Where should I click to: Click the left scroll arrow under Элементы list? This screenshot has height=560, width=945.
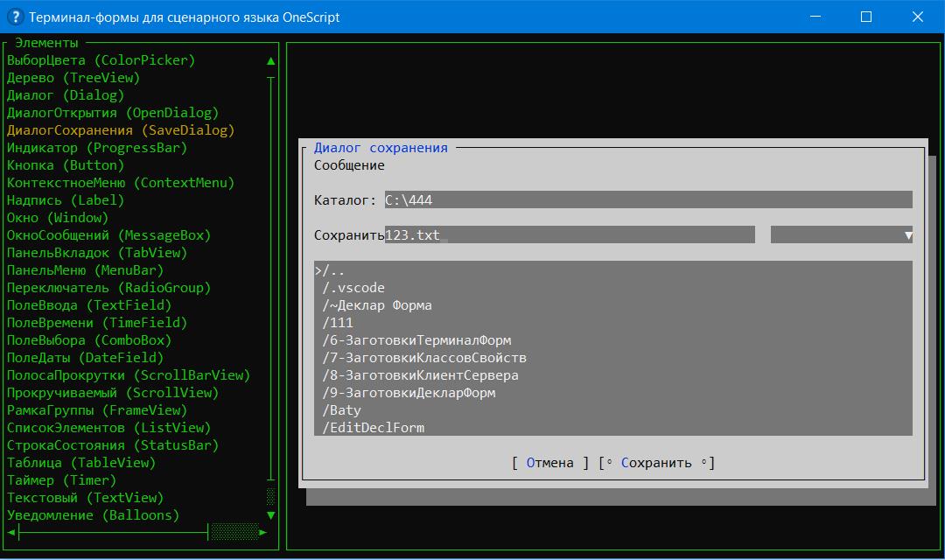point(11,532)
